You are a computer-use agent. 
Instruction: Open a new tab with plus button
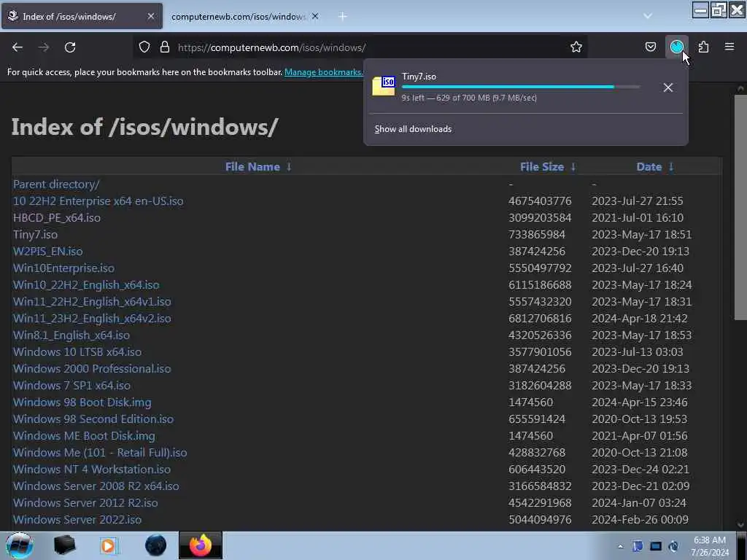(x=343, y=16)
